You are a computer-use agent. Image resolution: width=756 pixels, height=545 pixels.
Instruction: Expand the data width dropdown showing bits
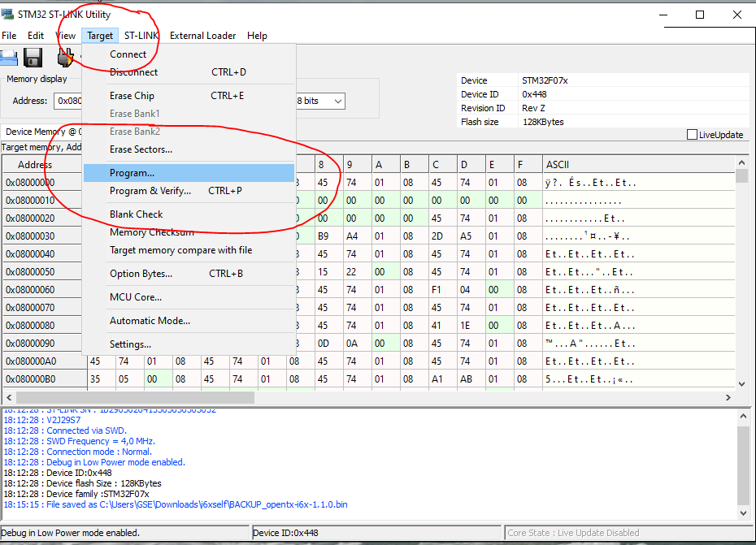coord(337,101)
